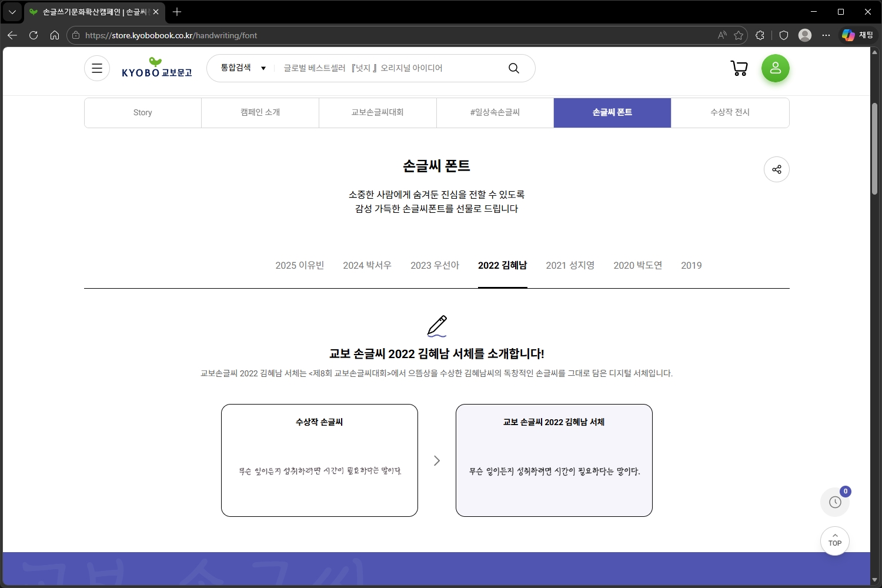Go to the browser home icon

coord(55,35)
